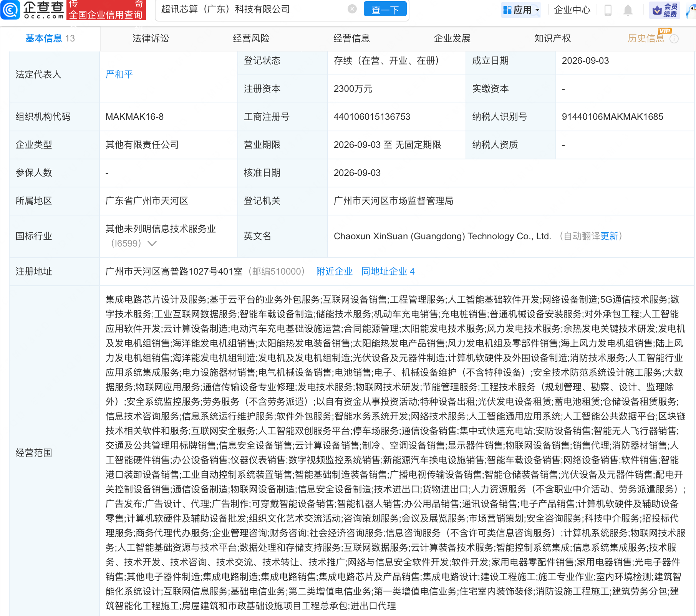
Task: Click the 查一下 search button
Action: 385,10
